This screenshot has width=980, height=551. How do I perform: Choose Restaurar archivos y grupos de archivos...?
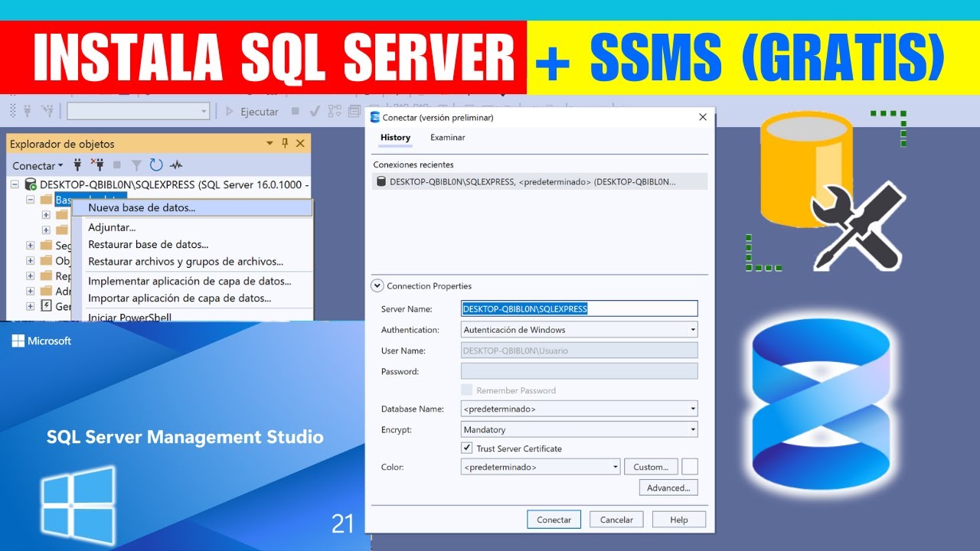(x=192, y=262)
